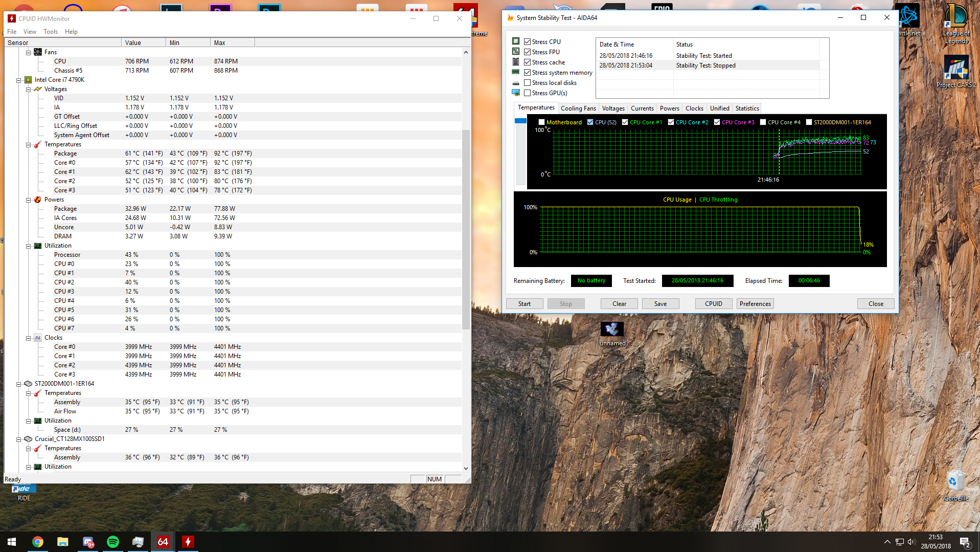Click the AIDA64 taskbar icon
Viewport: 980px width, 552px height.
pyautogui.click(x=163, y=542)
